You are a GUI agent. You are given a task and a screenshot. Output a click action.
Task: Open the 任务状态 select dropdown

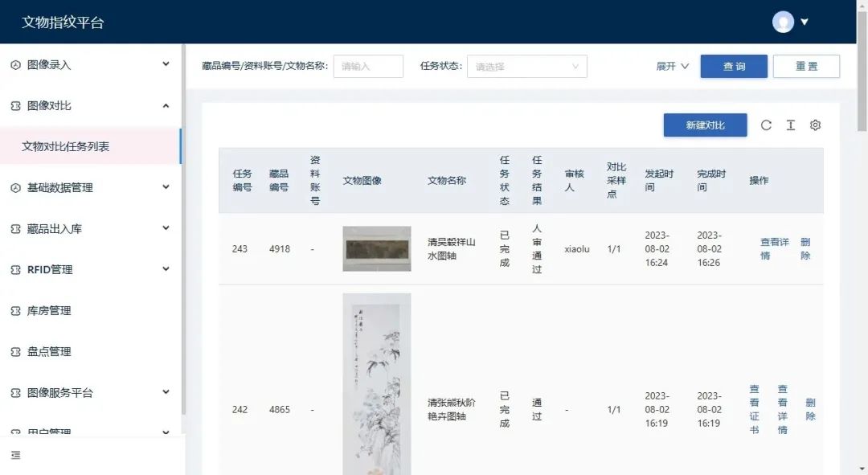[x=527, y=67]
